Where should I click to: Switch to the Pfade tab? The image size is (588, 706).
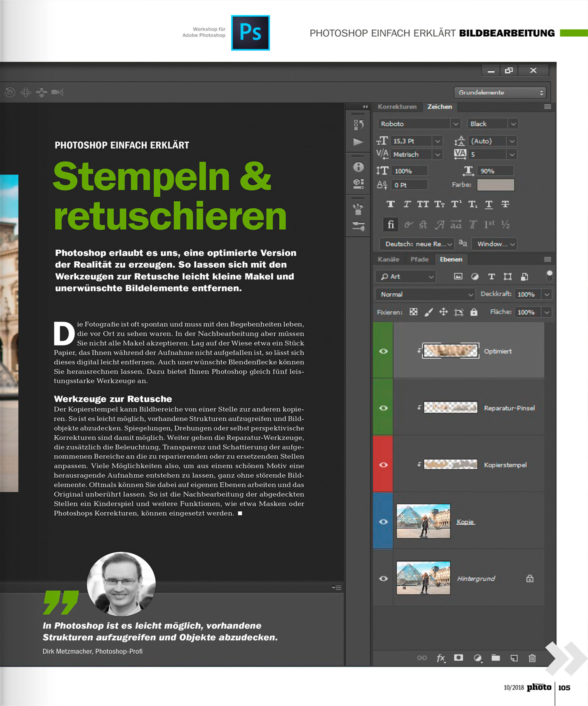[419, 259]
